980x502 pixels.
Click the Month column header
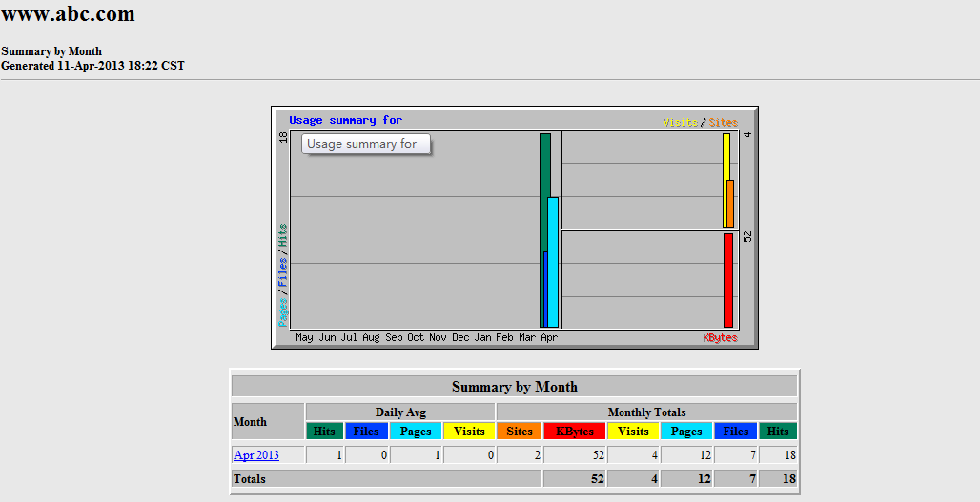coord(268,421)
